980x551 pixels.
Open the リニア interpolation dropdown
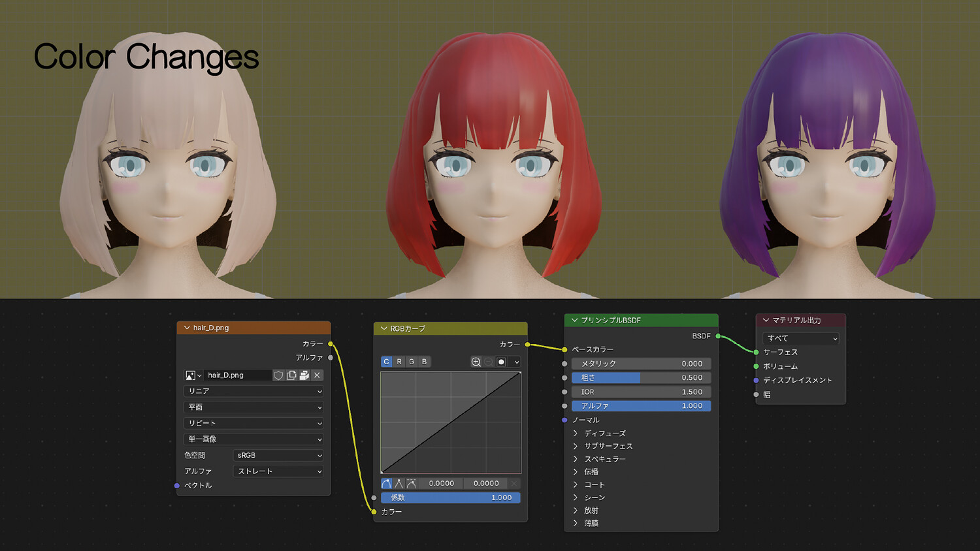tap(254, 391)
